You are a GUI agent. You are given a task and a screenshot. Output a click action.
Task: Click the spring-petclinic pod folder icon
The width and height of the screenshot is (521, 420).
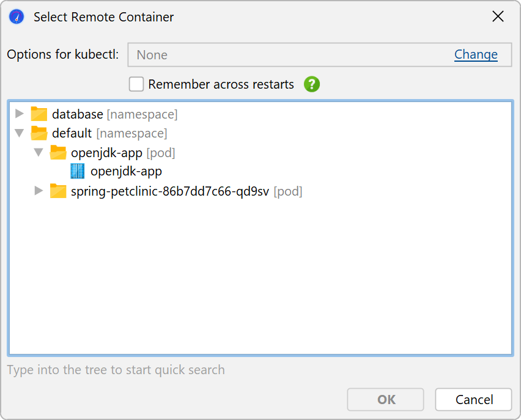[x=58, y=191]
